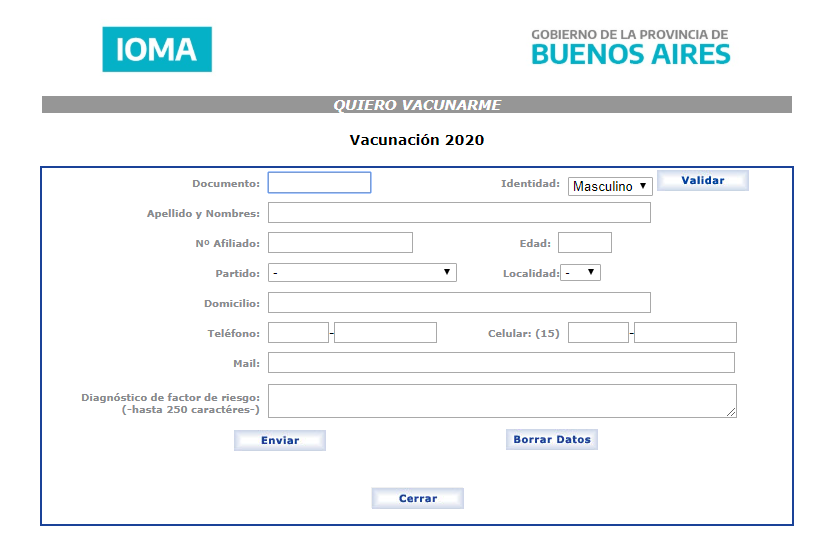Focus the Teléfono area code box
The image size is (822, 541).
click(298, 332)
